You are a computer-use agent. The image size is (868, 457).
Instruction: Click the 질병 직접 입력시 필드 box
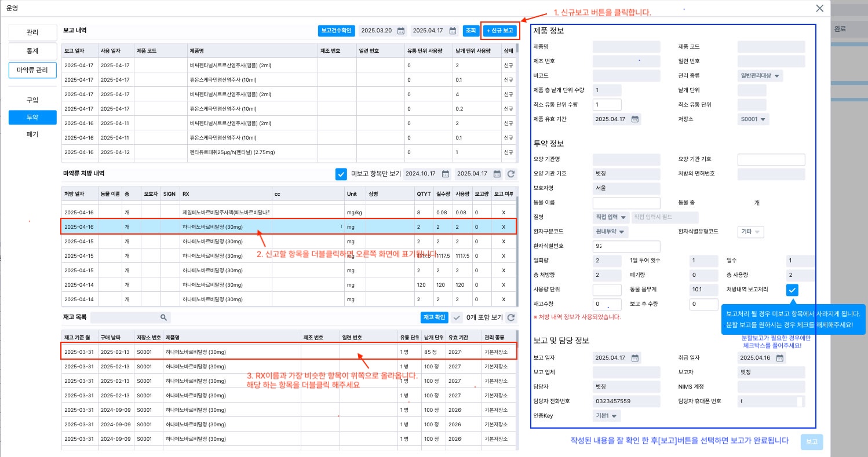click(665, 217)
